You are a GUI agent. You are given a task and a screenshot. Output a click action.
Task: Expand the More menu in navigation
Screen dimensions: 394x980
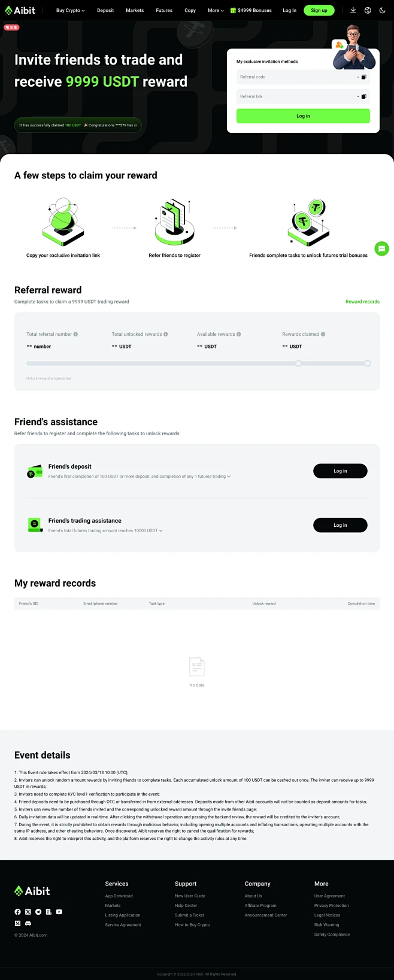(x=216, y=10)
